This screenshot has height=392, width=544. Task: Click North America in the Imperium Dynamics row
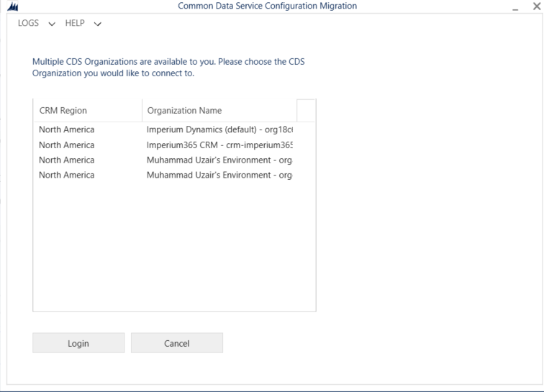pyautogui.click(x=66, y=129)
